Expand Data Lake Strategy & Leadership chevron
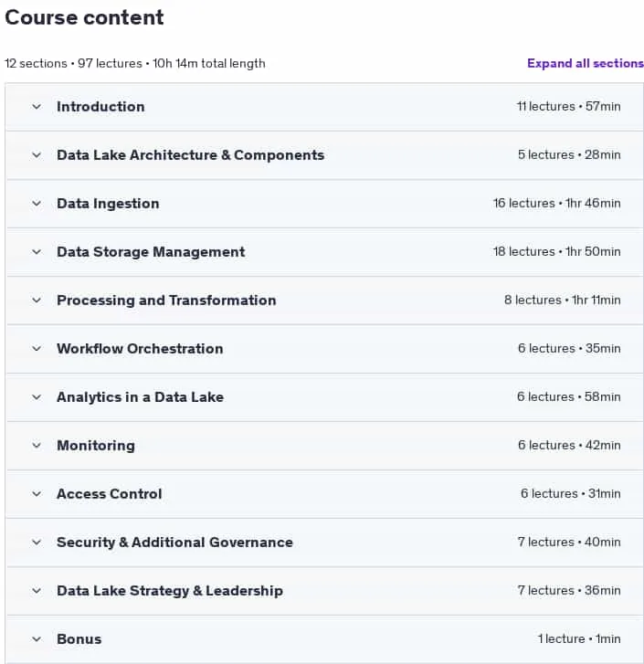644x664 pixels. [37, 591]
